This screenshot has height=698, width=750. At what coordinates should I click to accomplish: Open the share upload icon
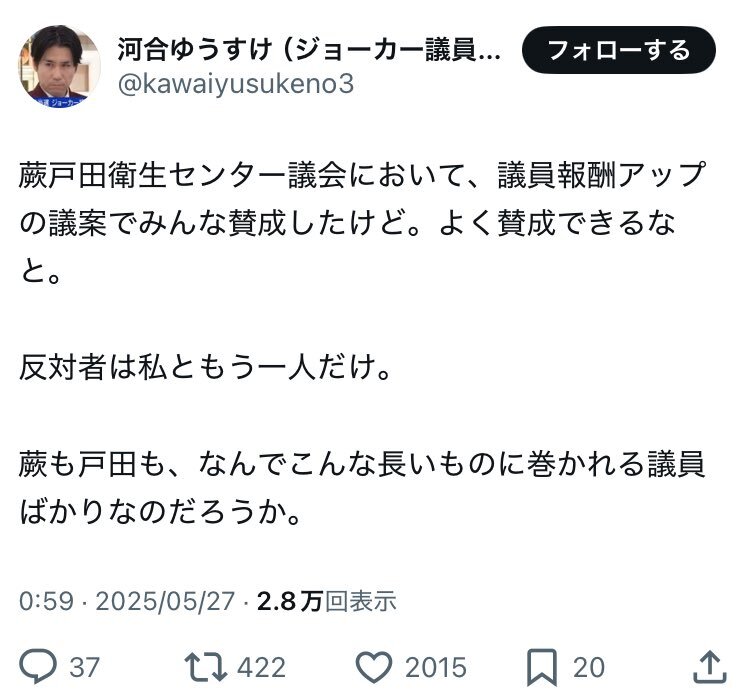(710, 666)
